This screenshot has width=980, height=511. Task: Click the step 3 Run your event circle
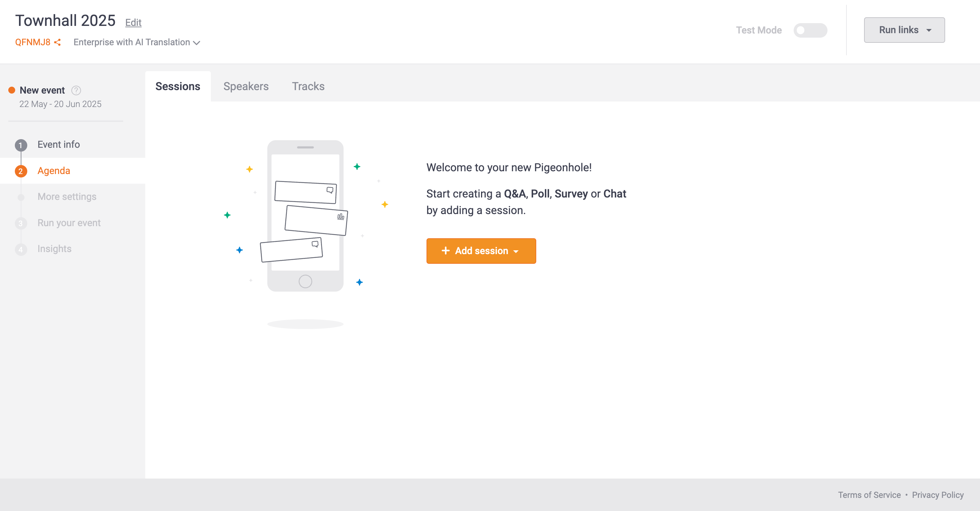point(21,223)
